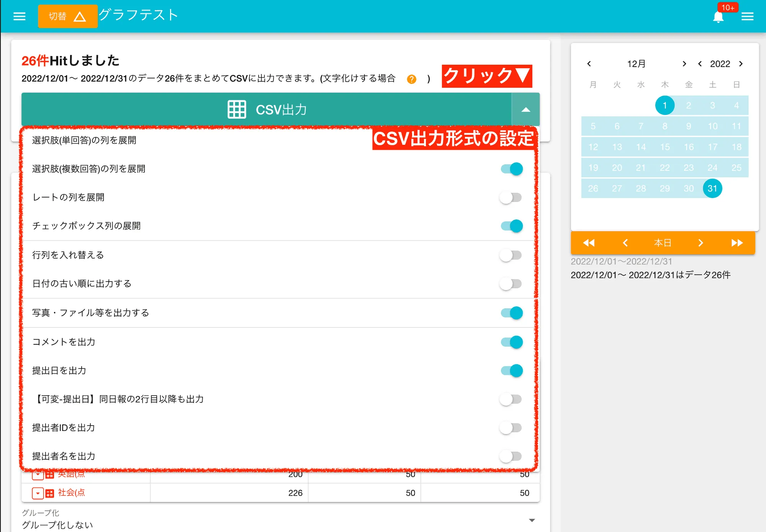Click the calculator icon beside 社会(点
The image size is (766, 532).
click(49, 493)
